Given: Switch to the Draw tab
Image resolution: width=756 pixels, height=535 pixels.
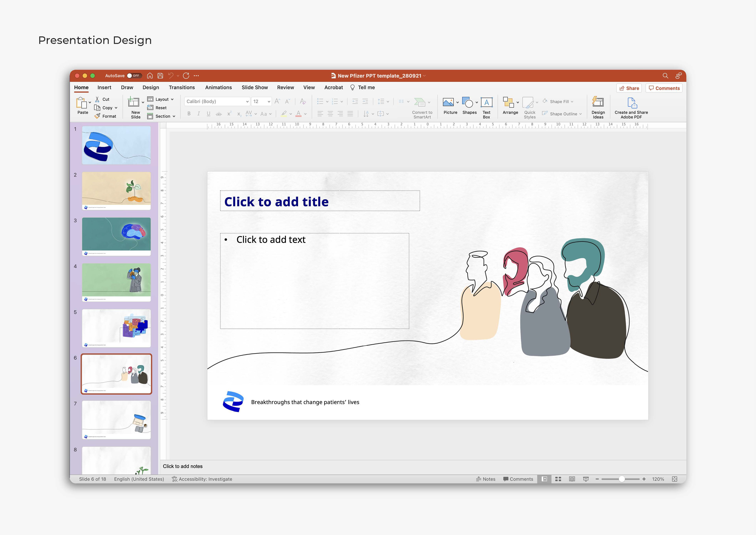Looking at the screenshot, I should tap(127, 87).
